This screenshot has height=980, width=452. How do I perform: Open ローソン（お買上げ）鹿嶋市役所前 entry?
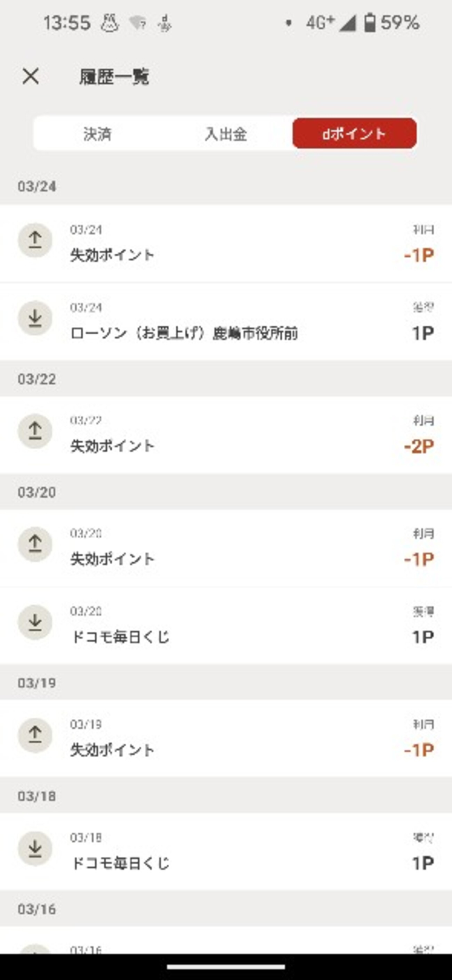(184, 333)
